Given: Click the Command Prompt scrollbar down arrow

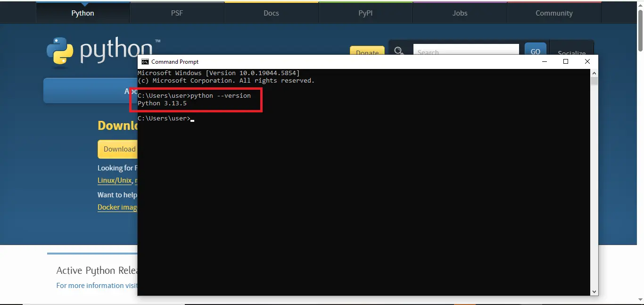Looking at the screenshot, I should click(x=594, y=292).
